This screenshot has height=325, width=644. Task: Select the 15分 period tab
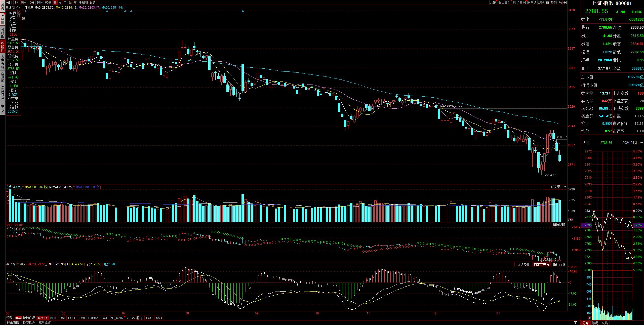(31, 3)
